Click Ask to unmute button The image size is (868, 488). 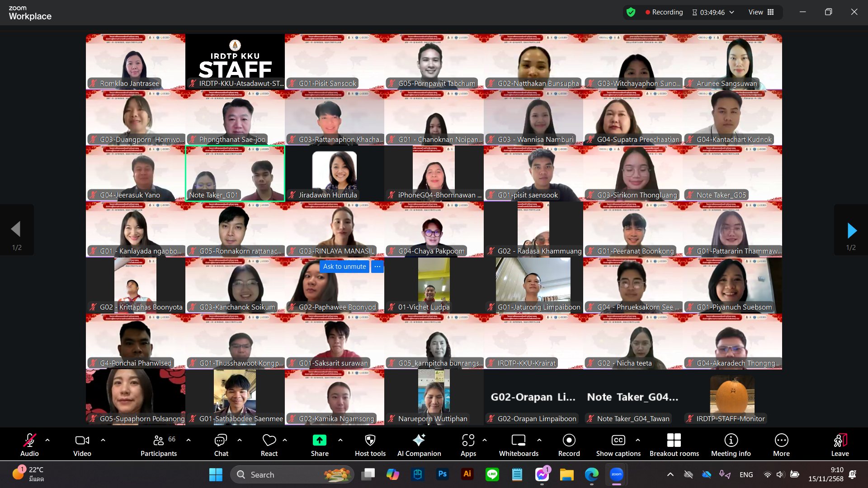(x=344, y=267)
